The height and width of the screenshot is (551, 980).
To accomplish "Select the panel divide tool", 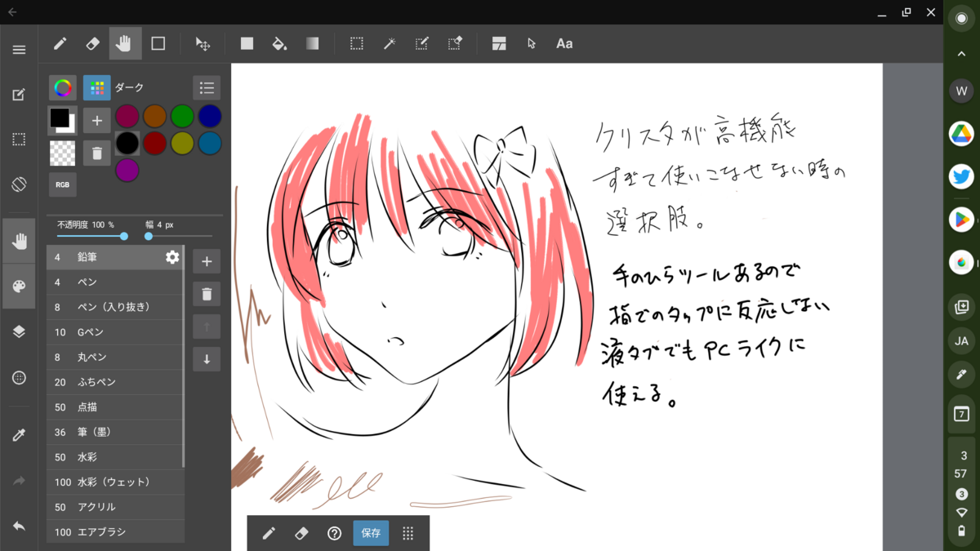I will tap(499, 43).
